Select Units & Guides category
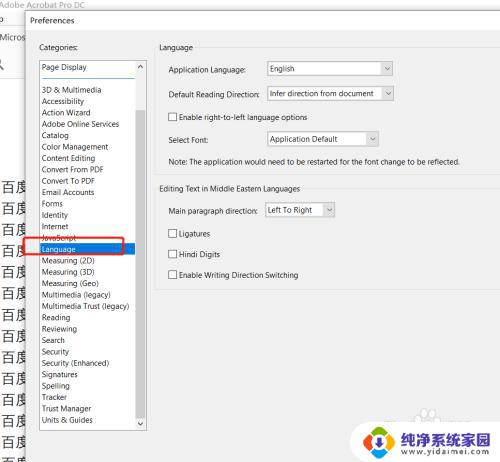 pos(67,420)
